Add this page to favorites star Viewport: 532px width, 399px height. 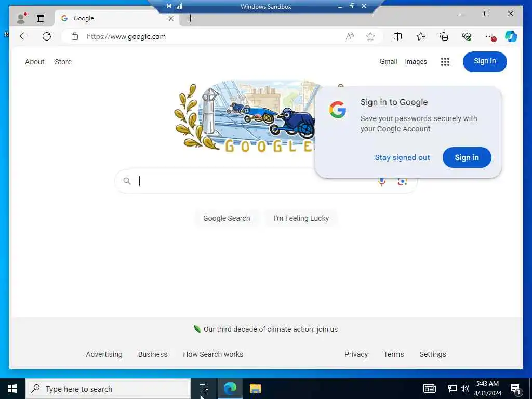point(370,36)
